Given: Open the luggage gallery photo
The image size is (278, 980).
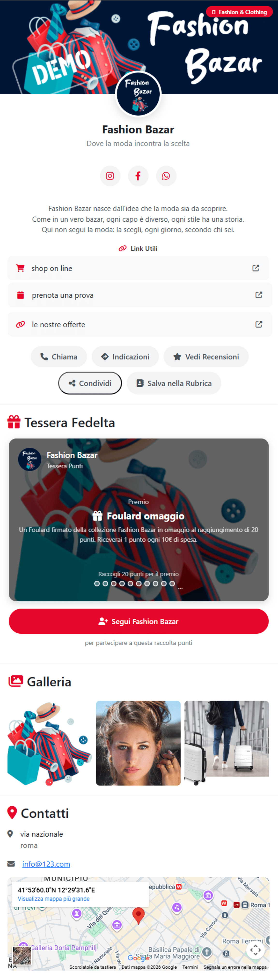Looking at the screenshot, I should pyautogui.click(x=227, y=743).
